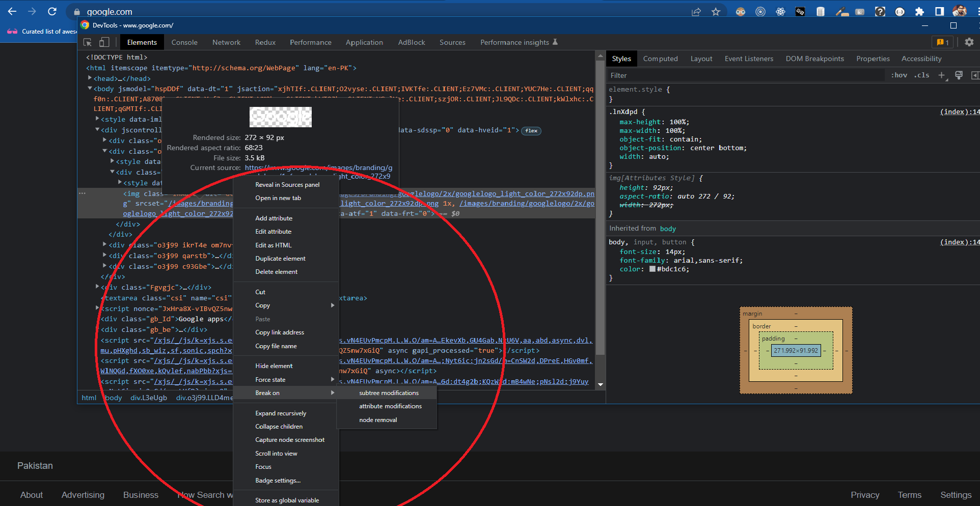The width and height of the screenshot is (980, 506).
Task: Choose Capture node screenshot
Action: (x=286, y=440)
